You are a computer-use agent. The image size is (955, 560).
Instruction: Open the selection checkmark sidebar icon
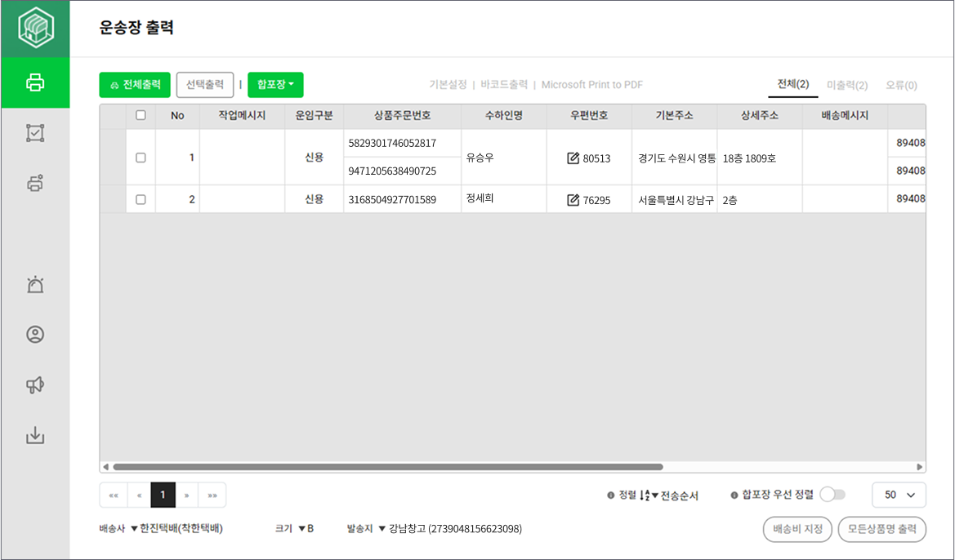click(x=35, y=133)
